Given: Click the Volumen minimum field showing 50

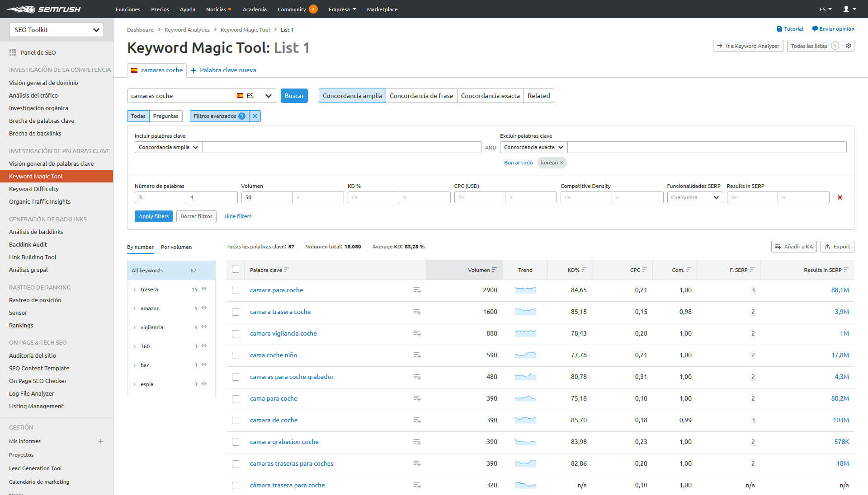Looking at the screenshot, I should tap(267, 197).
